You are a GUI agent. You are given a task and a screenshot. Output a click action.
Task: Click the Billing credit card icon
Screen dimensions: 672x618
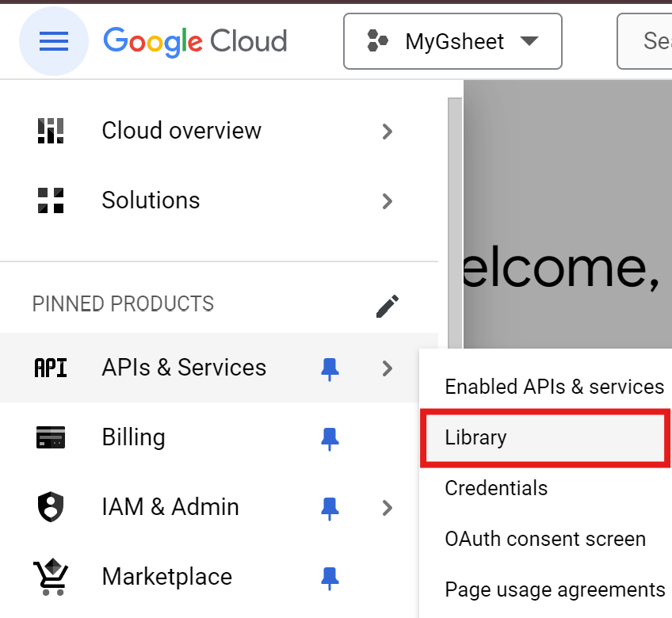pos(51,437)
